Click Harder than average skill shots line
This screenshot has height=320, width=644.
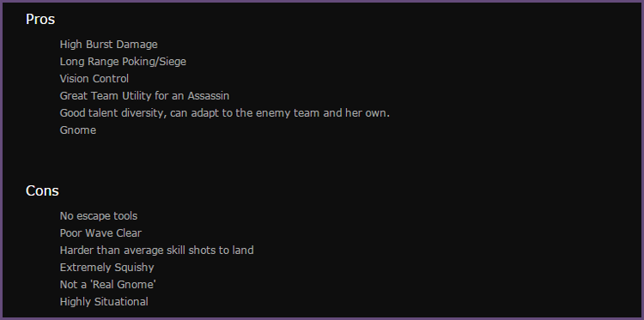156,251
